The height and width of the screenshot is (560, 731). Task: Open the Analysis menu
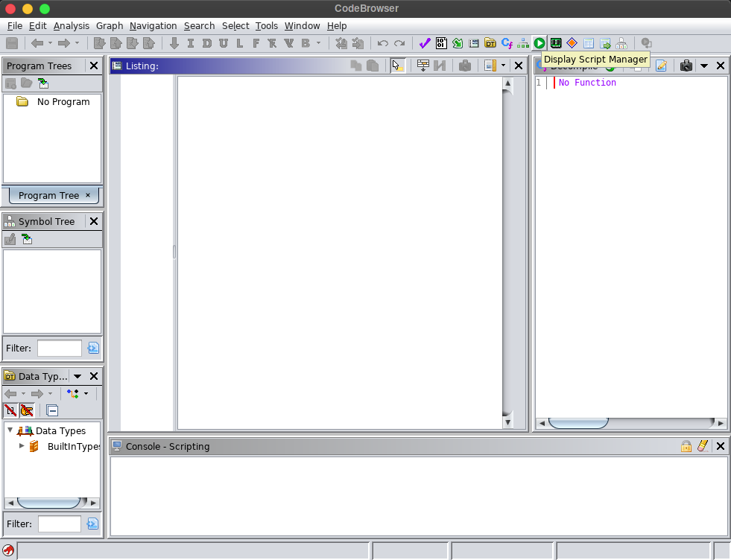(x=72, y=25)
